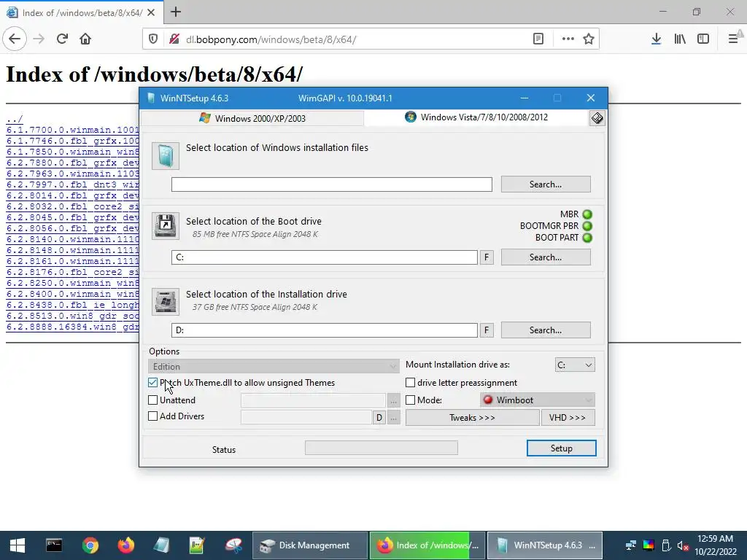Open the 6.1.7700.0.winmain link

pyautogui.click(x=72, y=130)
